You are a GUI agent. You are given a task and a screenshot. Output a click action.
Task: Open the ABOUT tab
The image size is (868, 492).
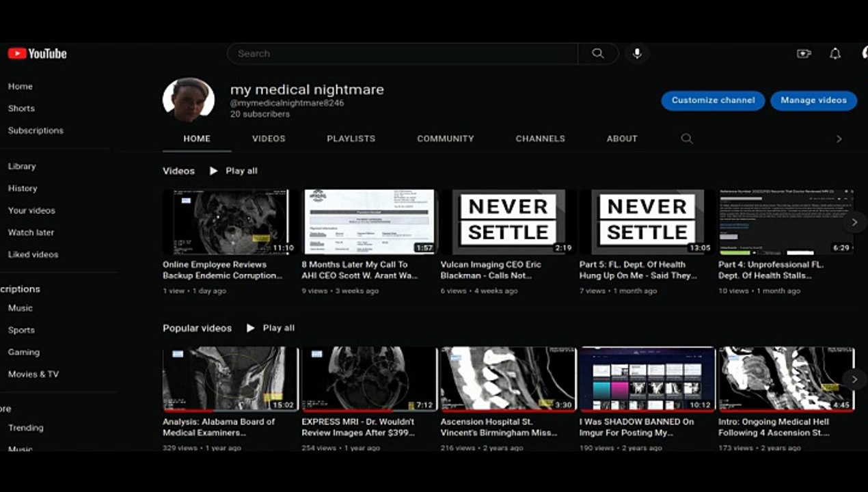click(622, 139)
